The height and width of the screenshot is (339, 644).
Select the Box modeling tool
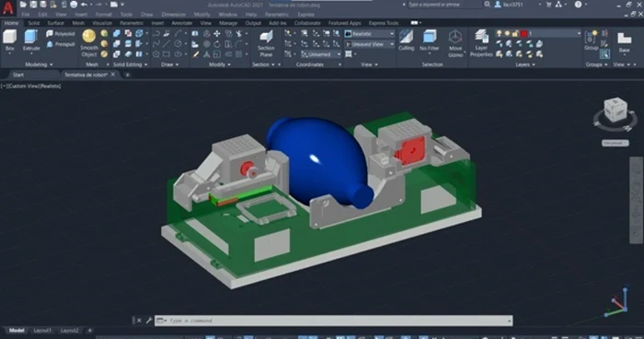point(10,41)
